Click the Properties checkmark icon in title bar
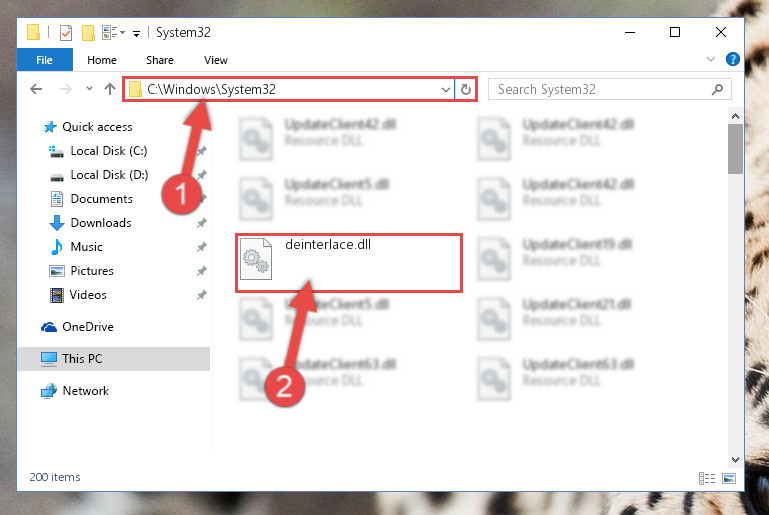The height and width of the screenshot is (515, 769). 66,33
